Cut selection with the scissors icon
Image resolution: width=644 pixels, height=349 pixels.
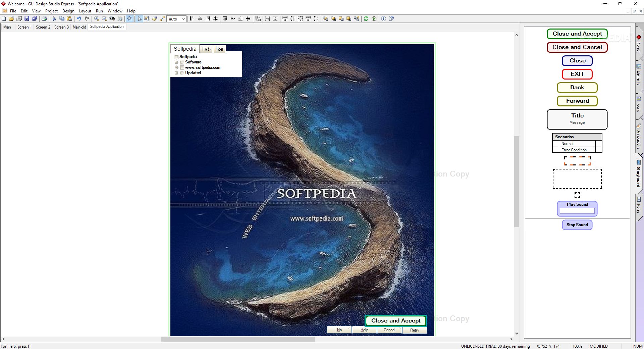[54, 19]
